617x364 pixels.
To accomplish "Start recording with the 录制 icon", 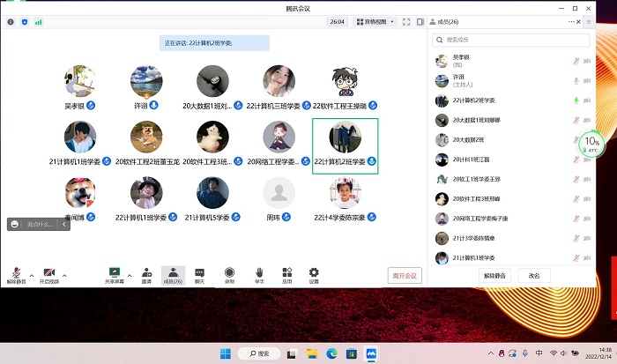I will coord(229,273).
